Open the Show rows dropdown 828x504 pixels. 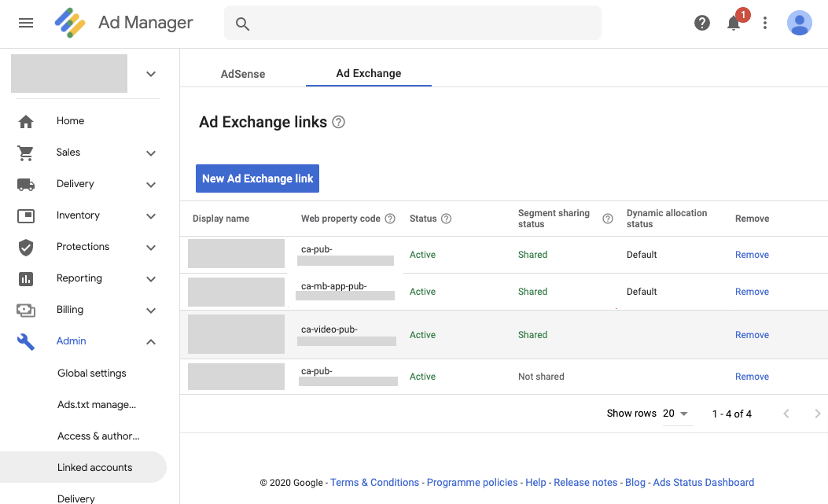(675, 414)
